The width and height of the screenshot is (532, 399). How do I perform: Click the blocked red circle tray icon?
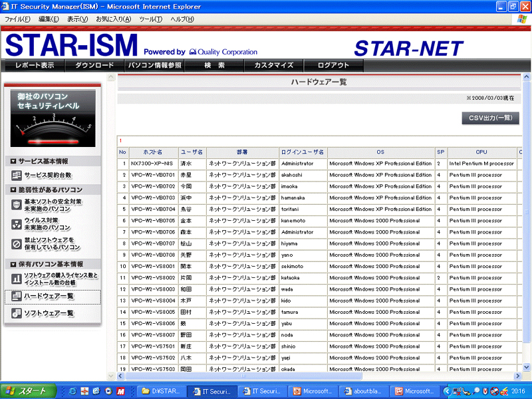coord(494,391)
